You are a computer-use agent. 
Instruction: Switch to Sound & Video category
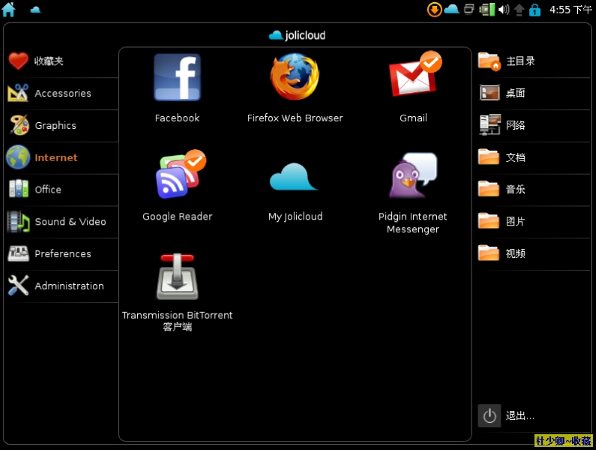click(x=62, y=222)
